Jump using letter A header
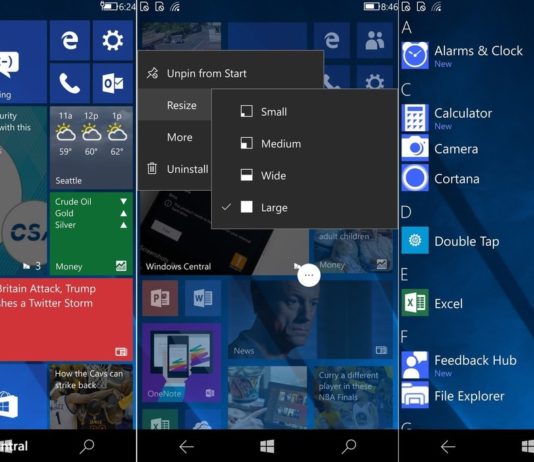534x462 pixels. point(407,28)
